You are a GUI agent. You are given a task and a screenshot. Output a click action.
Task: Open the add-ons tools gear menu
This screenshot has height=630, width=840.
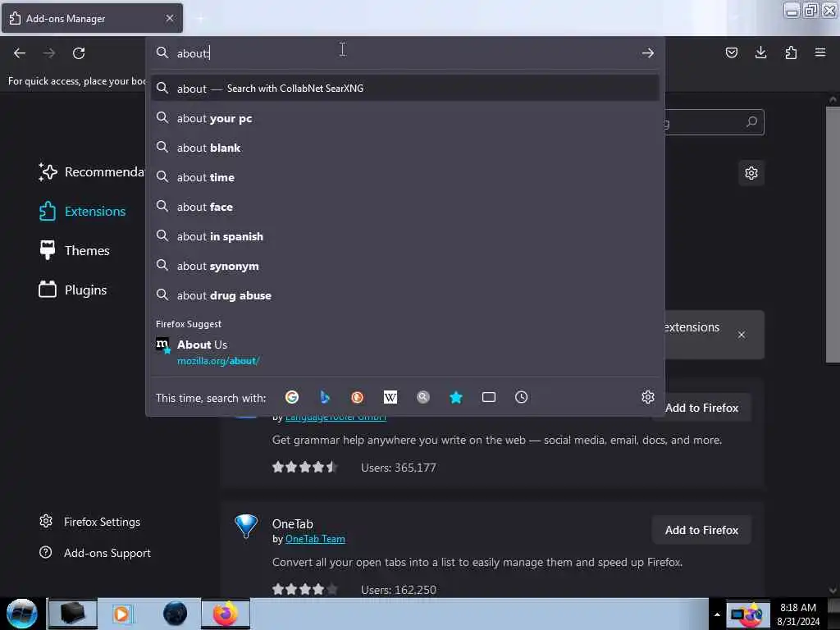click(x=751, y=173)
